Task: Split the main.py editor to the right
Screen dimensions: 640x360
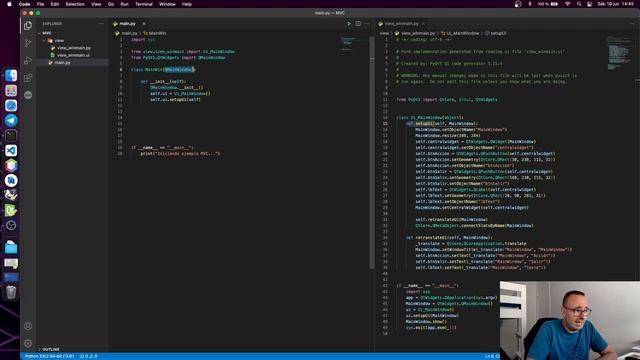Action: (358, 24)
